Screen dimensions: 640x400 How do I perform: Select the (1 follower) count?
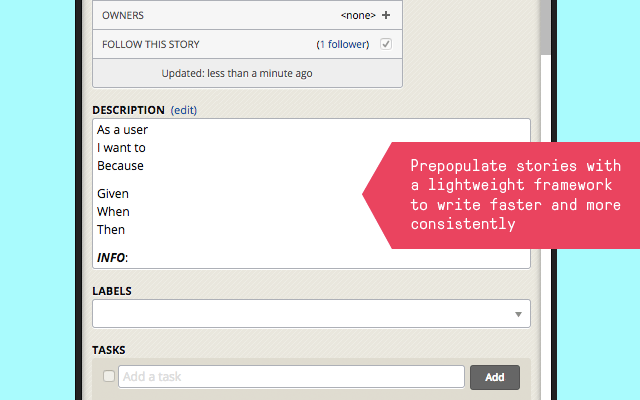(x=343, y=44)
